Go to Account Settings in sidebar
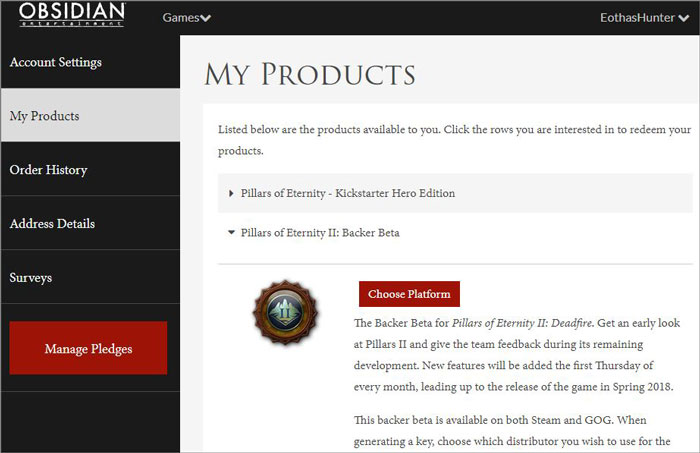 pos(90,62)
